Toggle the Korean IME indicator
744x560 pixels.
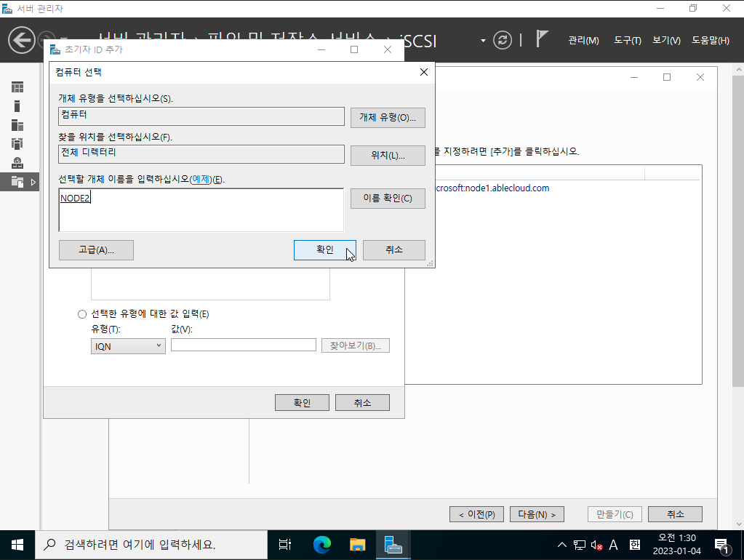pos(635,545)
